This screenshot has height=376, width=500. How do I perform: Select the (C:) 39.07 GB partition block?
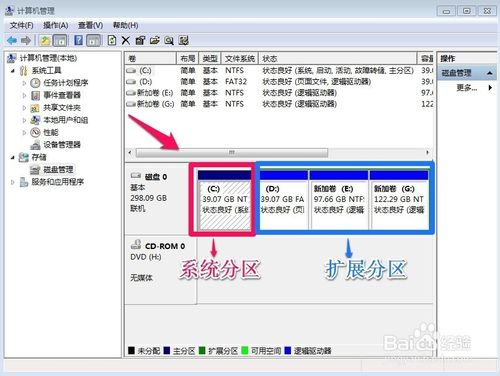pos(224,200)
